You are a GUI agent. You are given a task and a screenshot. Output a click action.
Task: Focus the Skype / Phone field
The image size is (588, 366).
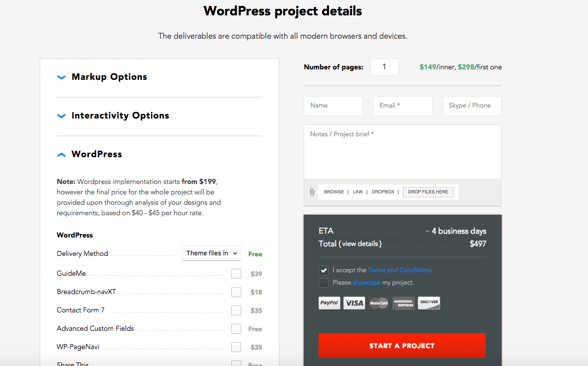click(x=472, y=106)
